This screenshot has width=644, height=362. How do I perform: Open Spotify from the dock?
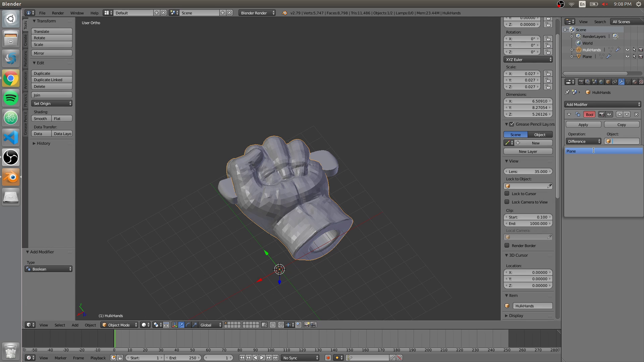coord(11,98)
